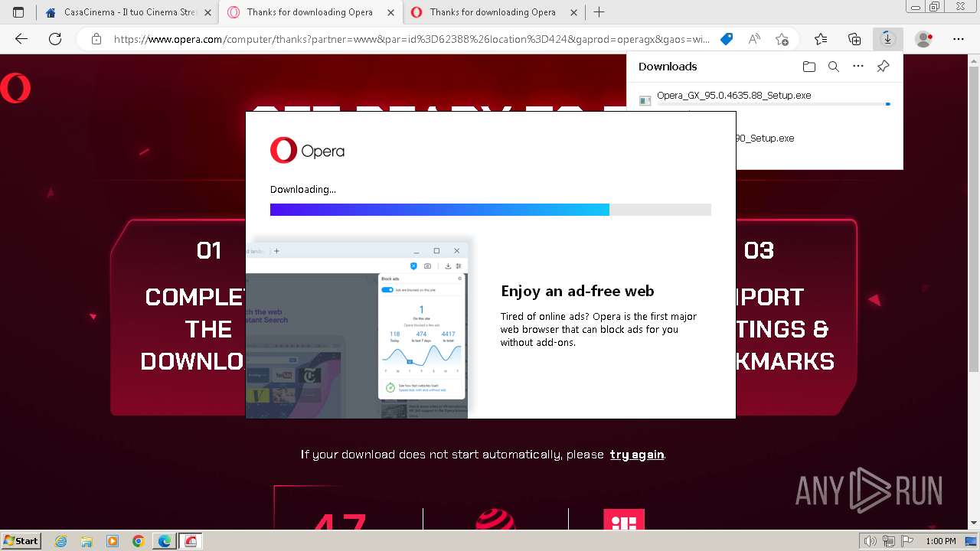
Task: Add this page to favorites
Action: 782,39
